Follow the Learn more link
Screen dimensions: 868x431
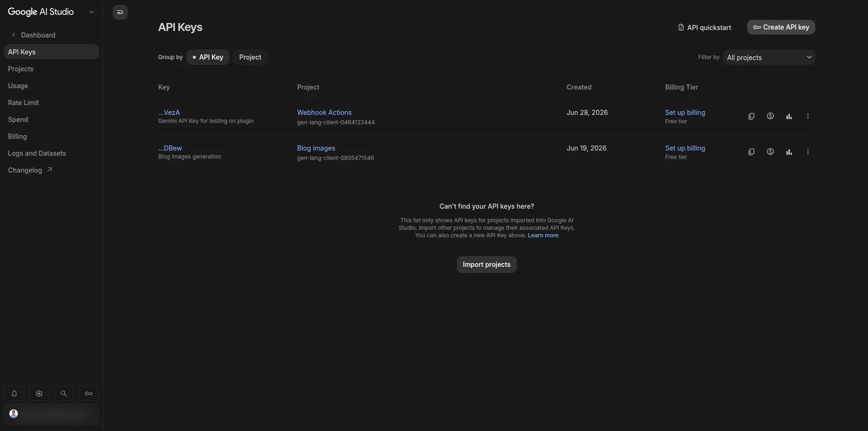tap(543, 235)
